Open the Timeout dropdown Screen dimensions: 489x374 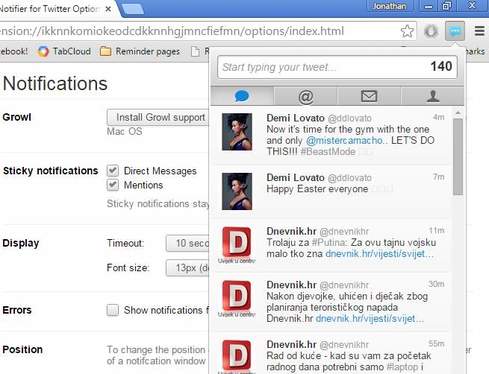click(x=187, y=243)
